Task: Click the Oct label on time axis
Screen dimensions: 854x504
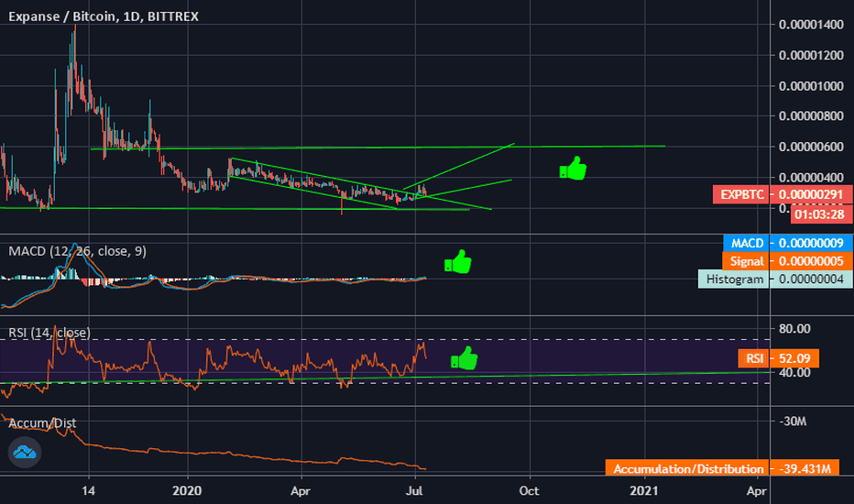Action: pyautogui.click(x=529, y=491)
